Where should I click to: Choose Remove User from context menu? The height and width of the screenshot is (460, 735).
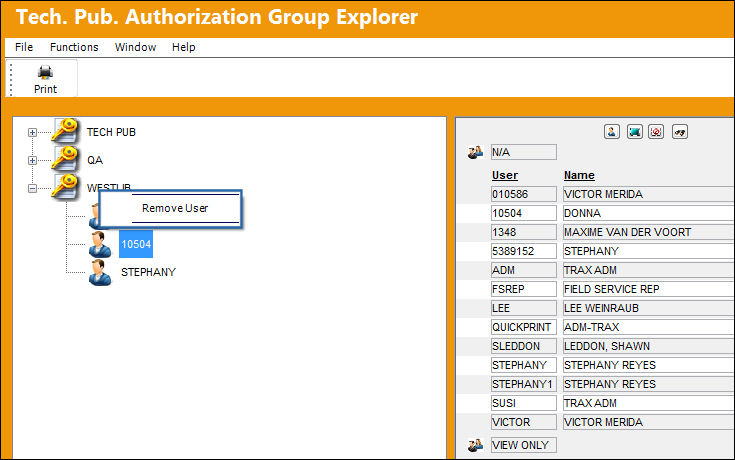click(x=175, y=208)
